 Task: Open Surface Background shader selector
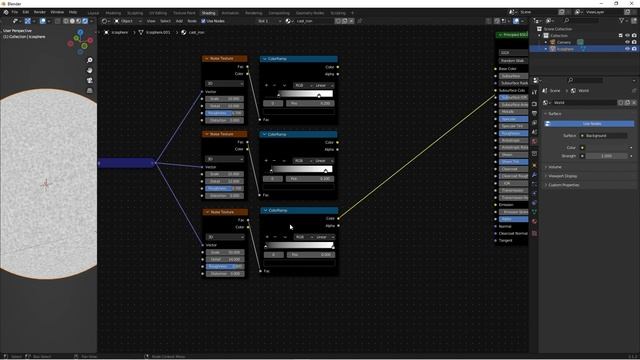(x=604, y=136)
